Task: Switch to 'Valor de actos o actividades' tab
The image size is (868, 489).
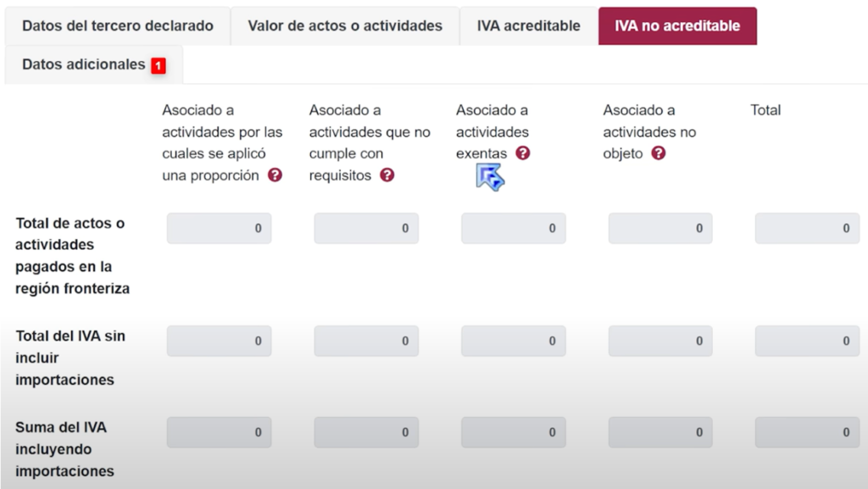Action: coord(345,26)
